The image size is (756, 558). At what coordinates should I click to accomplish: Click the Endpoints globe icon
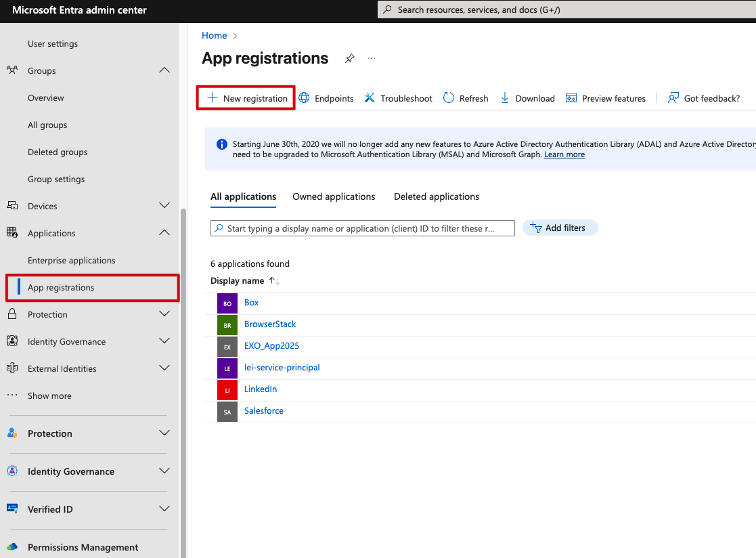tap(304, 98)
